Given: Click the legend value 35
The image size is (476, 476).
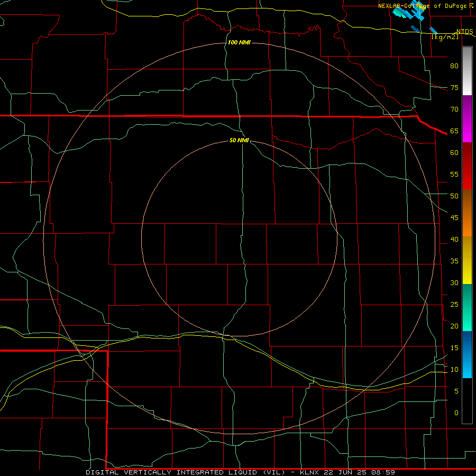Looking at the screenshot, I should pyautogui.click(x=454, y=261).
